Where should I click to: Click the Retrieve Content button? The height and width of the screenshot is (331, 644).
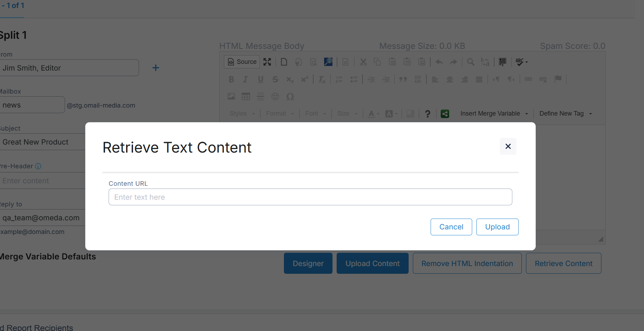(x=563, y=263)
